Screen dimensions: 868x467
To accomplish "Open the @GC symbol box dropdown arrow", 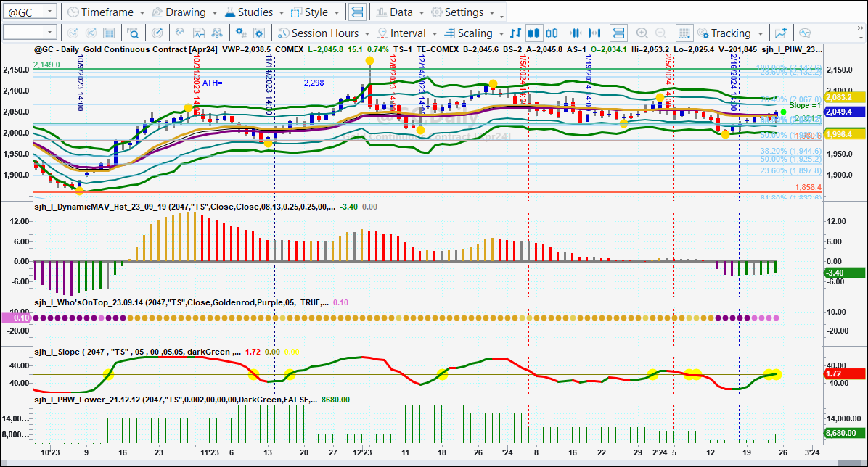I will tap(50, 12).
